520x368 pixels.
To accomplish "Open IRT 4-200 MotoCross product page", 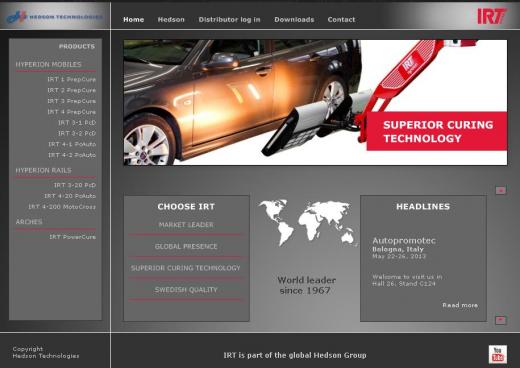I will pos(62,207).
